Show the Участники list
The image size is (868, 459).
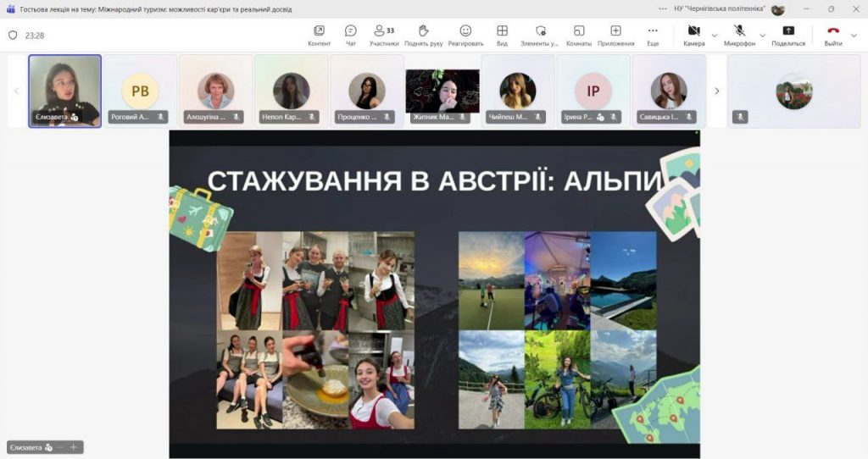[x=384, y=35]
